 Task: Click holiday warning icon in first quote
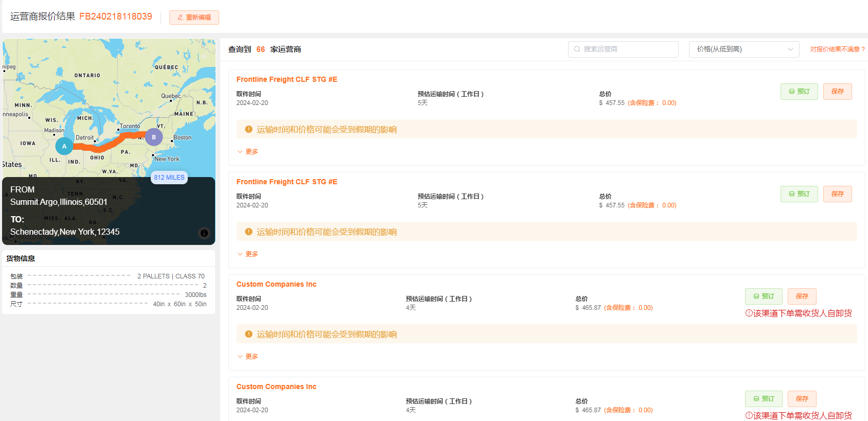249,129
